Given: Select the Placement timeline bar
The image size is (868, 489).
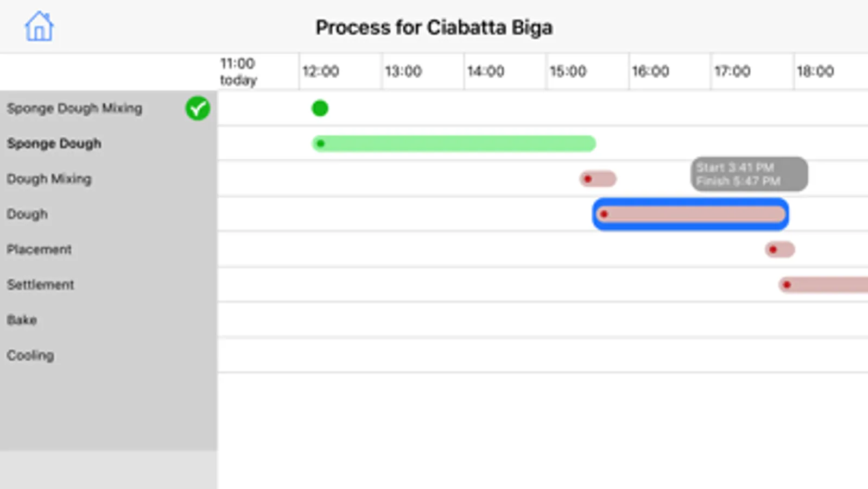Looking at the screenshot, I should (780, 249).
